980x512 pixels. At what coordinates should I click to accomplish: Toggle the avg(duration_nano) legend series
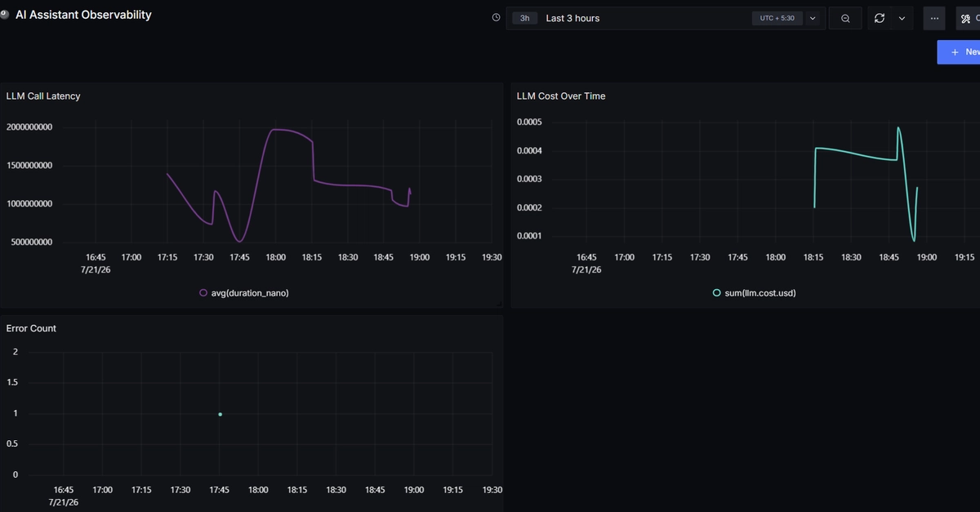[244, 293]
